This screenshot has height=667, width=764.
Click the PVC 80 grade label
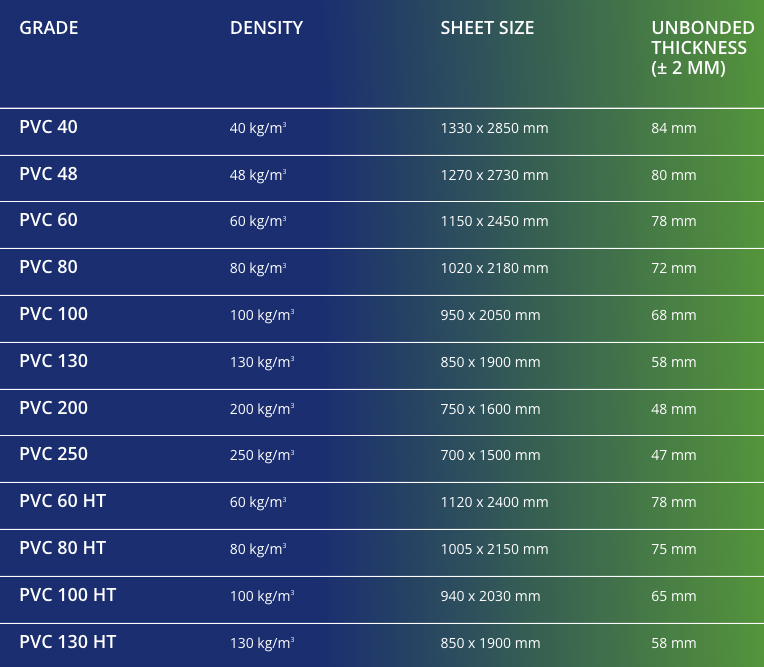point(48,267)
